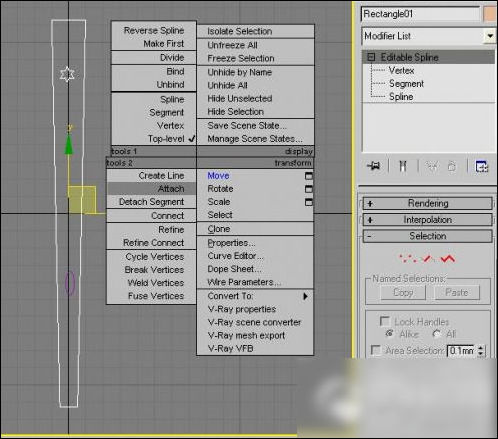Click Show End Result toggle icon

pos(403,166)
